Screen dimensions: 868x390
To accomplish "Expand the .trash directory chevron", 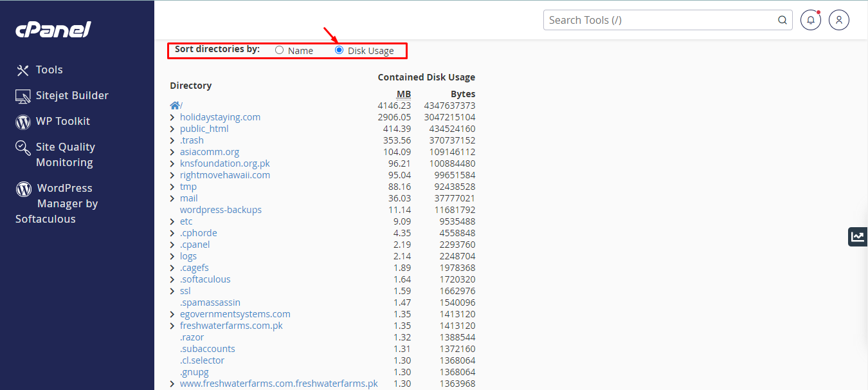I will click(172, 140).
